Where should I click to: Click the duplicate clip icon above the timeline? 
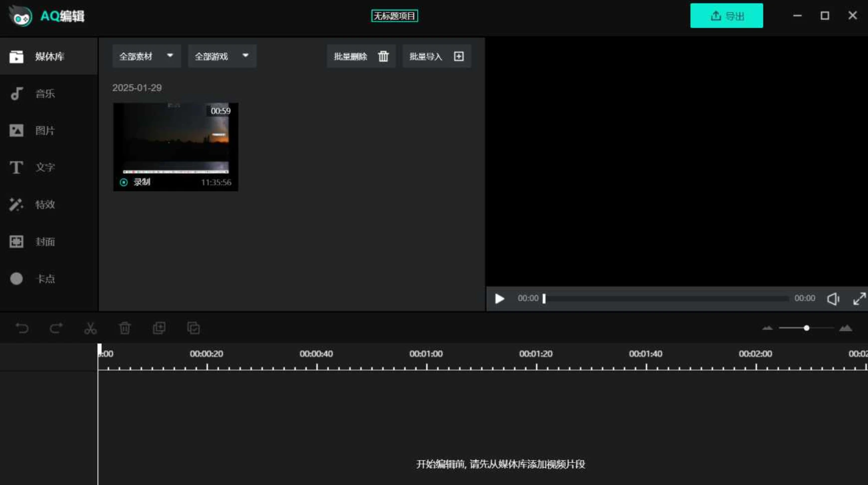click(x=159, y=328)
